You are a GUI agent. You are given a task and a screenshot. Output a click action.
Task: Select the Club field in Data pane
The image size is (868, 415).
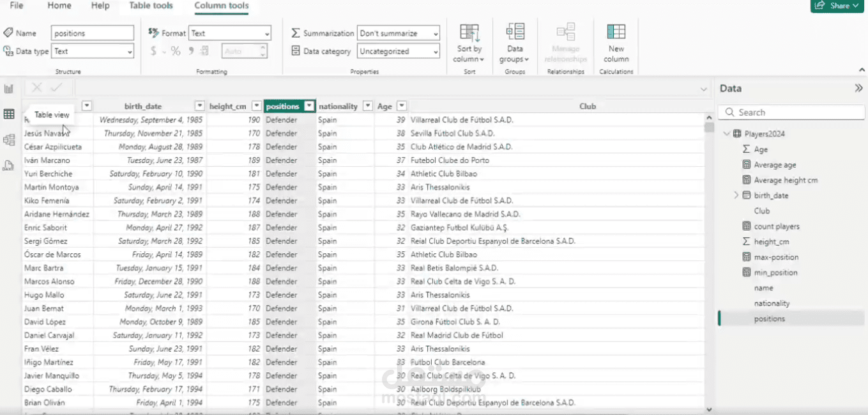(x=761, y=210)
